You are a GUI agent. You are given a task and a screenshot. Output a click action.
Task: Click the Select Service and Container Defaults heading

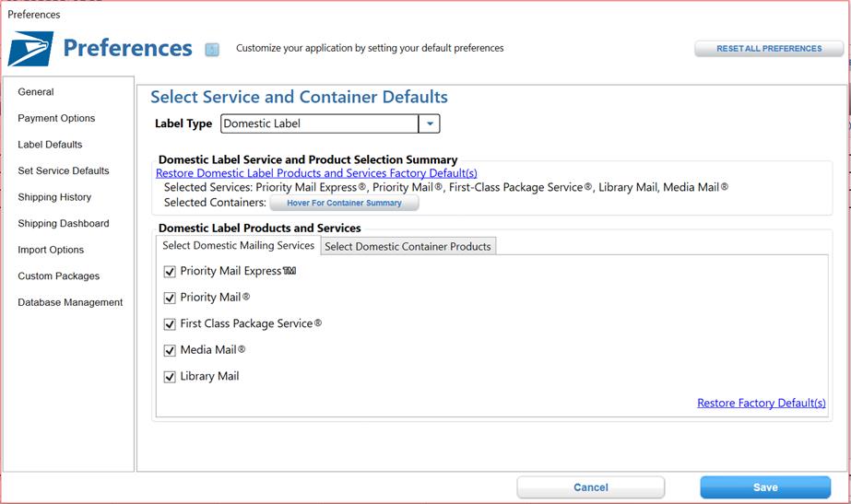pyautogui.click(x=299, y=97)
